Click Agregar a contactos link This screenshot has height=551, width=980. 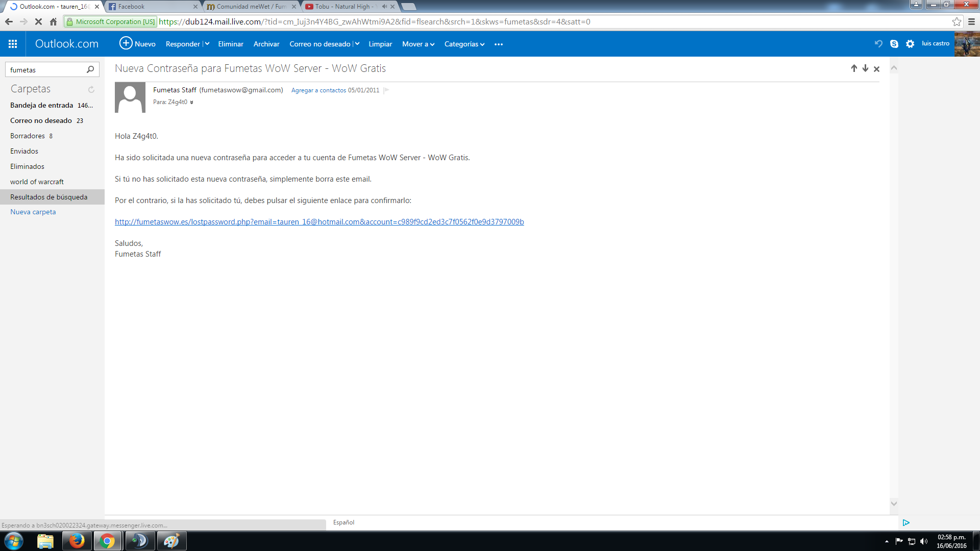pyautogui.click(x=318, y=90)
